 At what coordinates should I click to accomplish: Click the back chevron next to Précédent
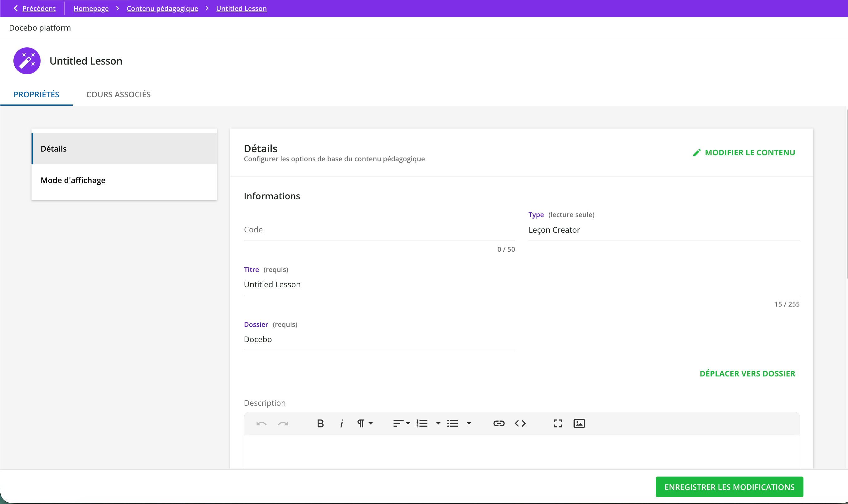(x=16, y=8)
